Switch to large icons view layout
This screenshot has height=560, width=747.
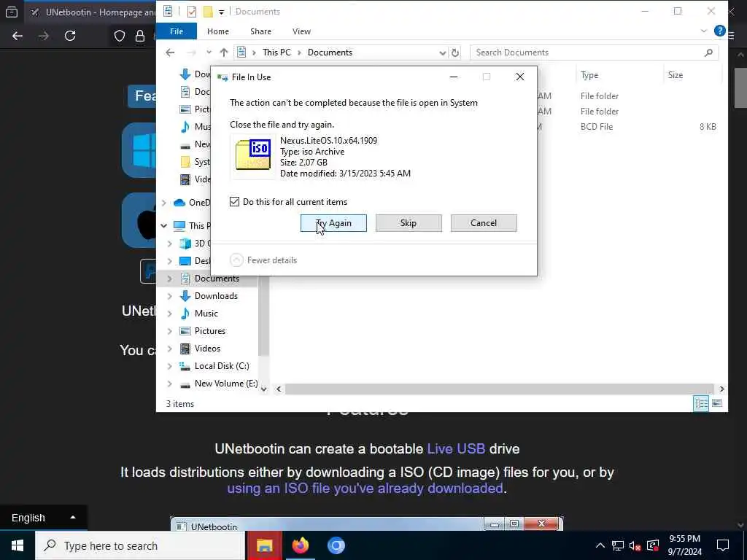[x=717, y=404]
